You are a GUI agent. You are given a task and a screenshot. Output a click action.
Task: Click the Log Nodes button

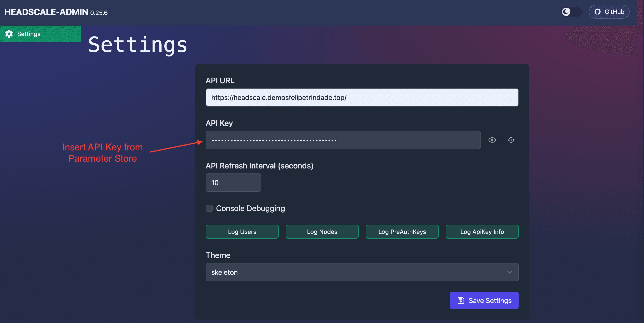(x=322, y=232)
